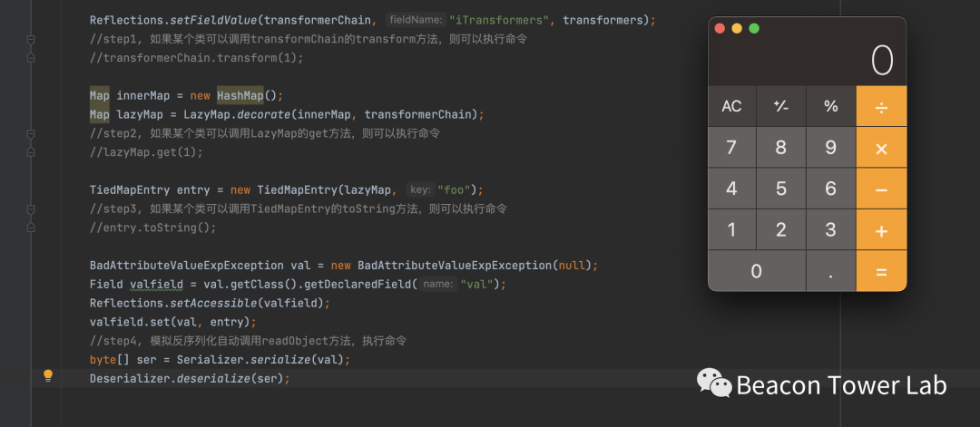This screenshot has width=980, height=427.
Task: Click the percent key on Calculator
Action: 830,106
